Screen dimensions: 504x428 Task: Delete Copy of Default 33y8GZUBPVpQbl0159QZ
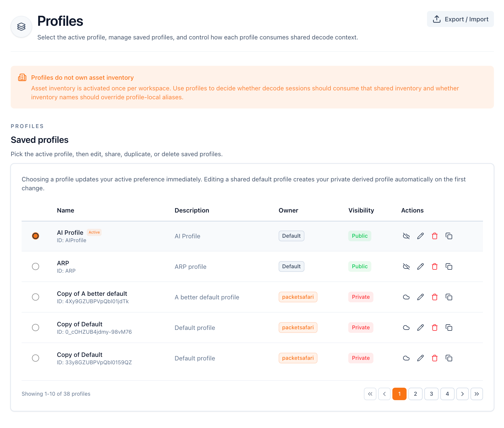point(435,358)
